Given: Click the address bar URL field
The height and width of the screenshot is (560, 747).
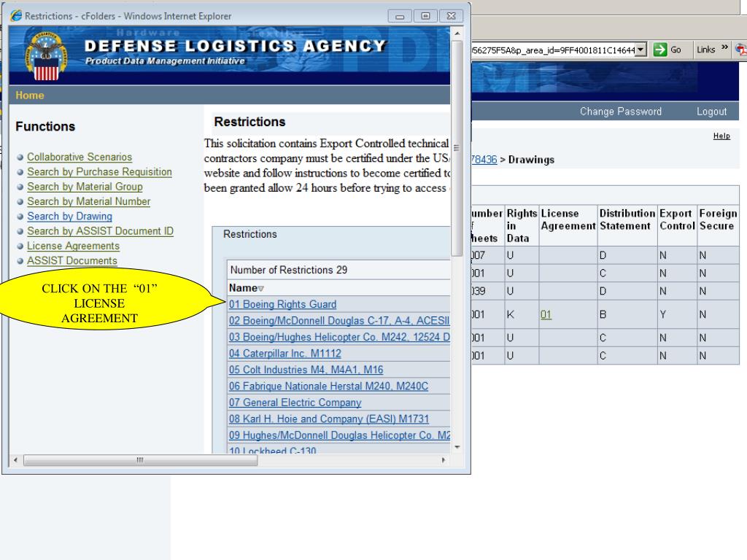Looking at the screenshot, I should coord(553,50).
